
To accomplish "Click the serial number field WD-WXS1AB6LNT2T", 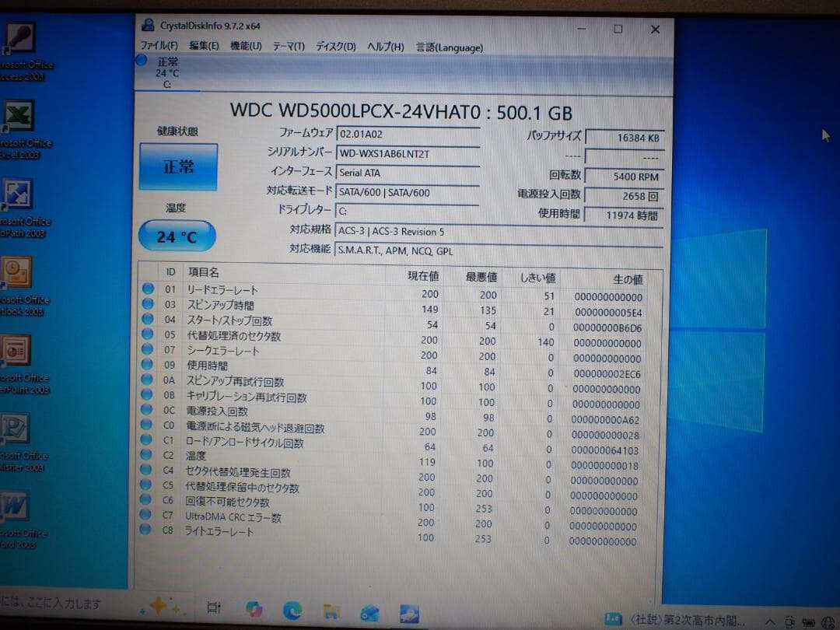I will pyautogui.click(x=408, y=153).
